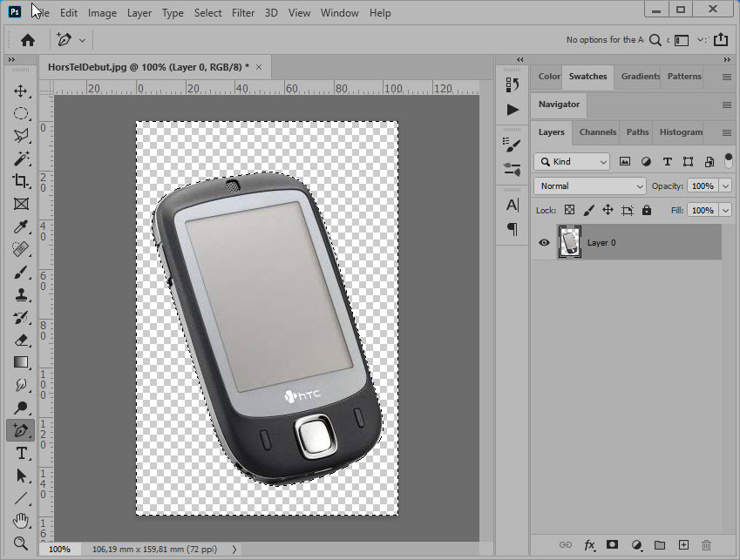
Task: Open the Opacity slider dropdown
Action: 726,186
